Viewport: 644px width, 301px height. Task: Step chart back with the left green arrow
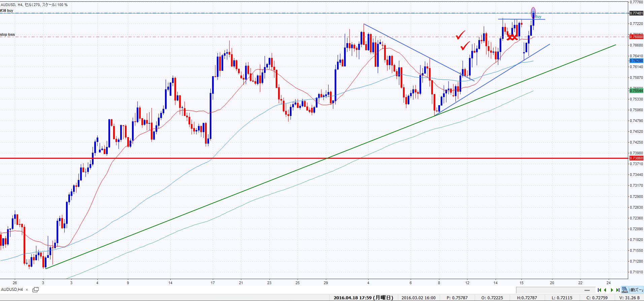coord(605,290)
